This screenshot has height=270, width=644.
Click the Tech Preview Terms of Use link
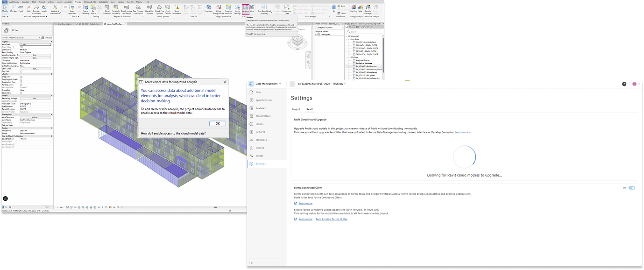coord(331,219)
